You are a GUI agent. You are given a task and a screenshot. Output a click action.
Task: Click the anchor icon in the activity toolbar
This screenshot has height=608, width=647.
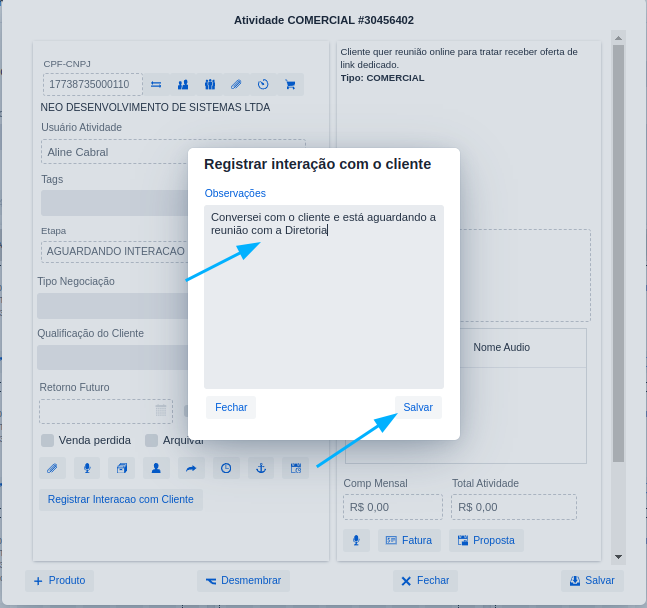[x=260, y=468]
